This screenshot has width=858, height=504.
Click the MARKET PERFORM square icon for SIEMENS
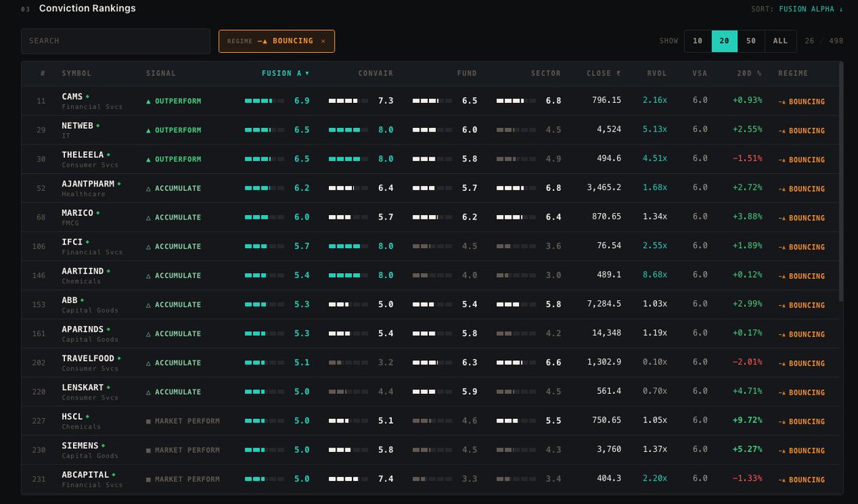pyautogui.click(x=149, y=450)
